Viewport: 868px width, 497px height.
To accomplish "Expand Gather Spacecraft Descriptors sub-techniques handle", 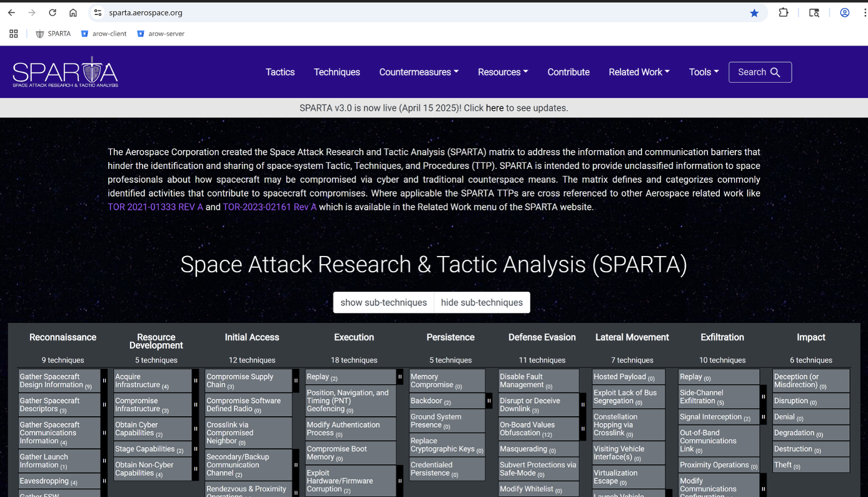I will [104, 405].
